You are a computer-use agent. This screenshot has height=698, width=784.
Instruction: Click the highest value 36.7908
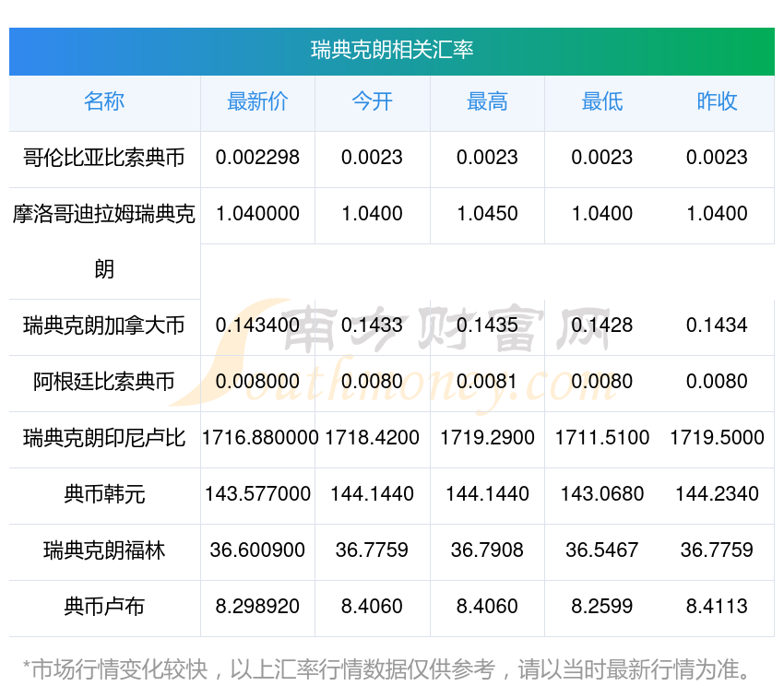[487, 550]
